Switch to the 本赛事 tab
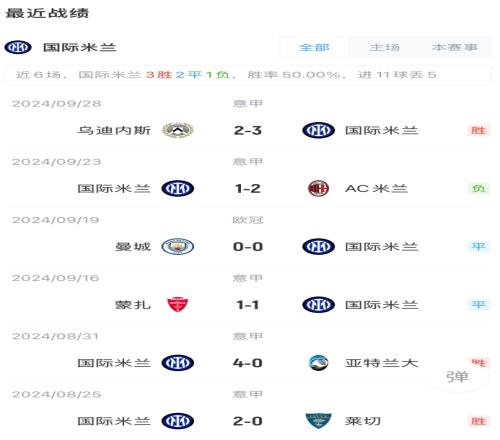The image size is (500, 440). coord(455,47)
